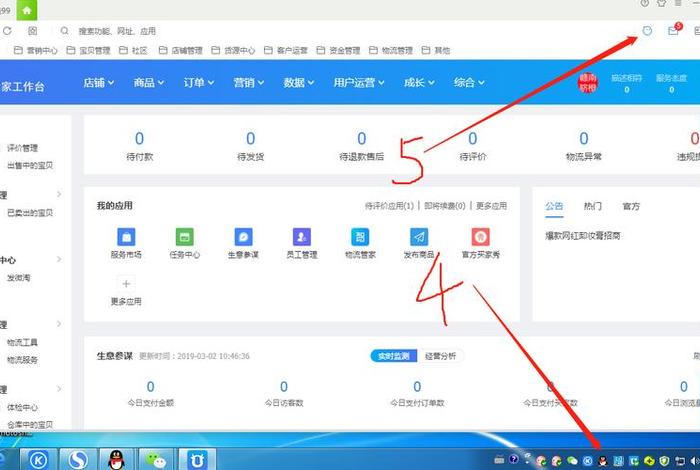700x470 pixels.
Task: Open the 宝贝管理 bookmark folder
Action: pyautogui.click(x=88, y=50)
